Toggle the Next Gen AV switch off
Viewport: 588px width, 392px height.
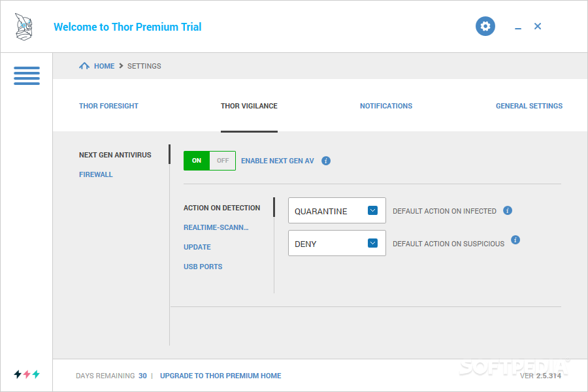coord(223,161)
